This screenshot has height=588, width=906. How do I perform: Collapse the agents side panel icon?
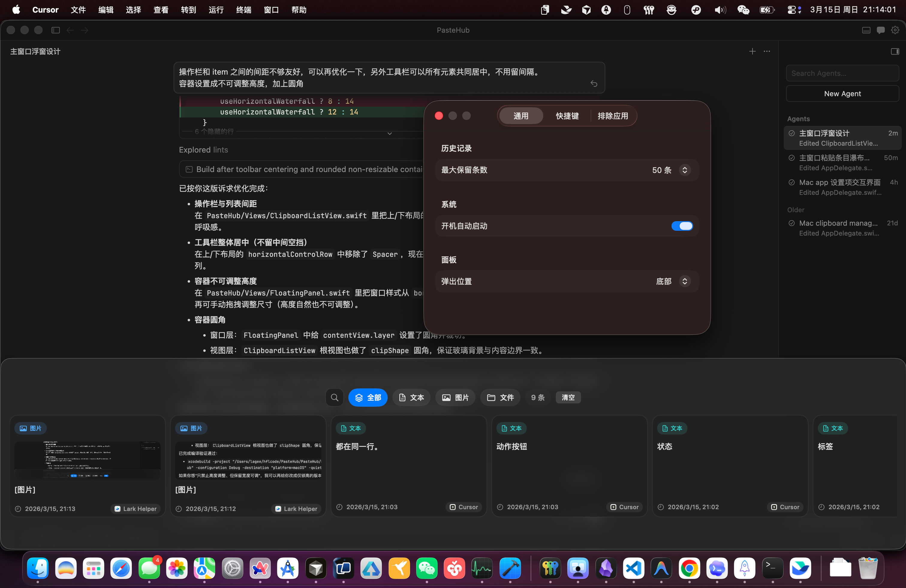895,51
